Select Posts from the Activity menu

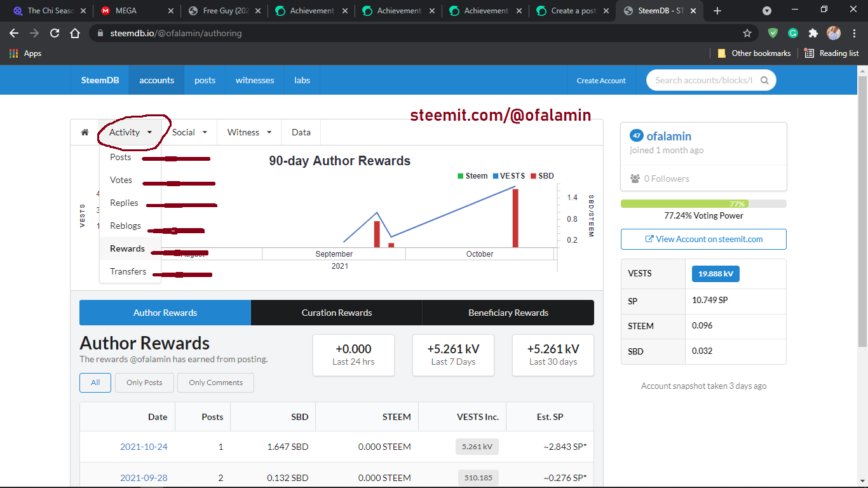(130, 157)
